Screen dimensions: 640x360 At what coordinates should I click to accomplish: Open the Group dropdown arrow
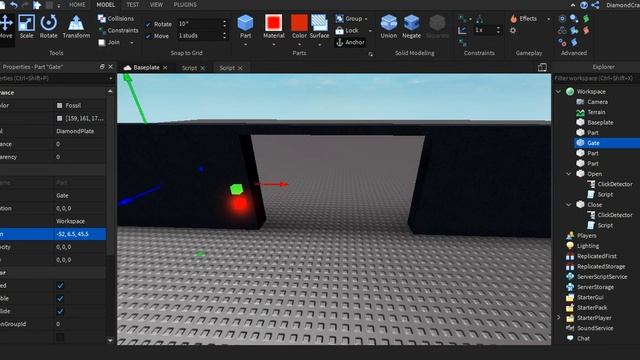point(366,19)
